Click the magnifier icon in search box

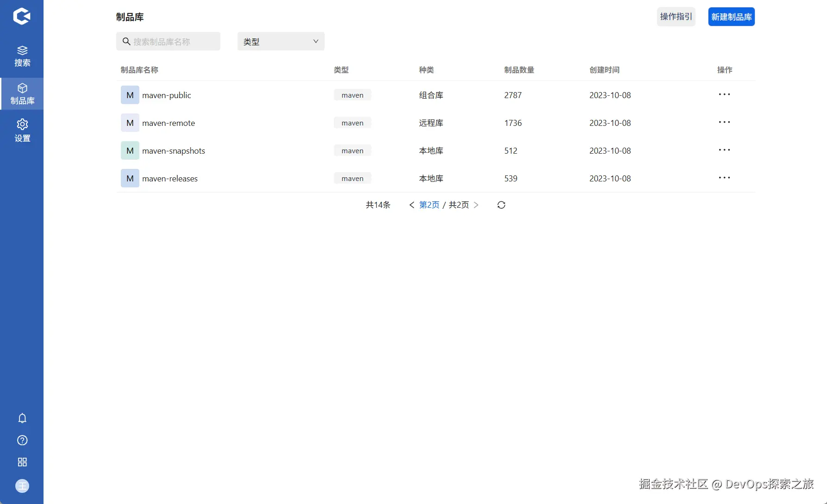click(126, 42)
